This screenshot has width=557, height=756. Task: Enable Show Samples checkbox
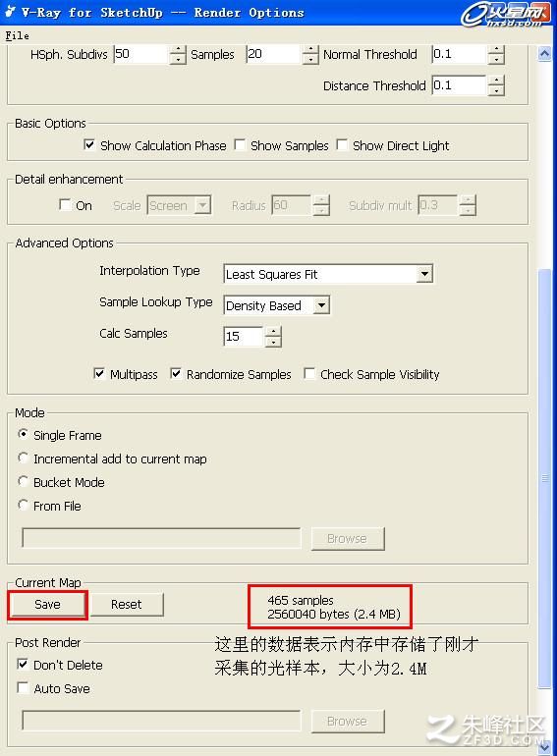(240, 145)
